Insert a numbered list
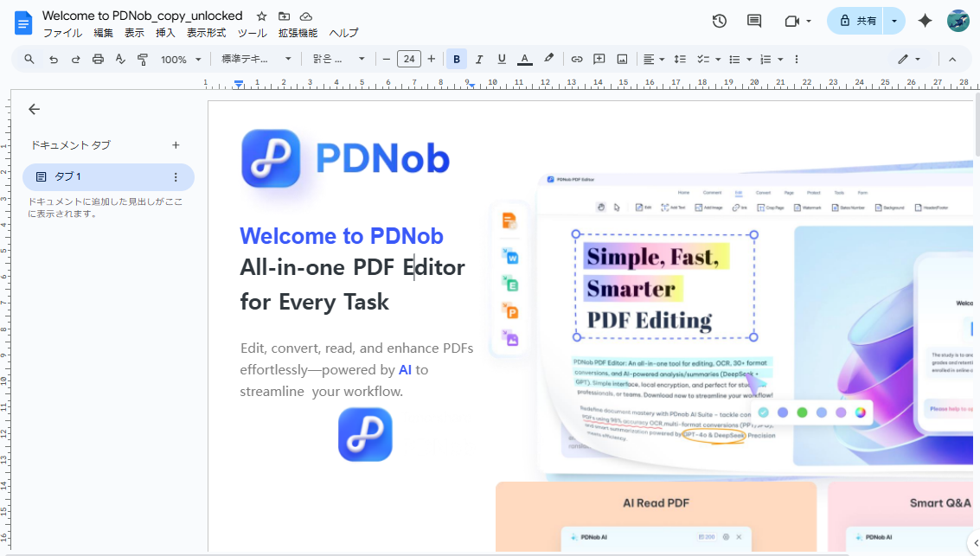 click(765, 60)
